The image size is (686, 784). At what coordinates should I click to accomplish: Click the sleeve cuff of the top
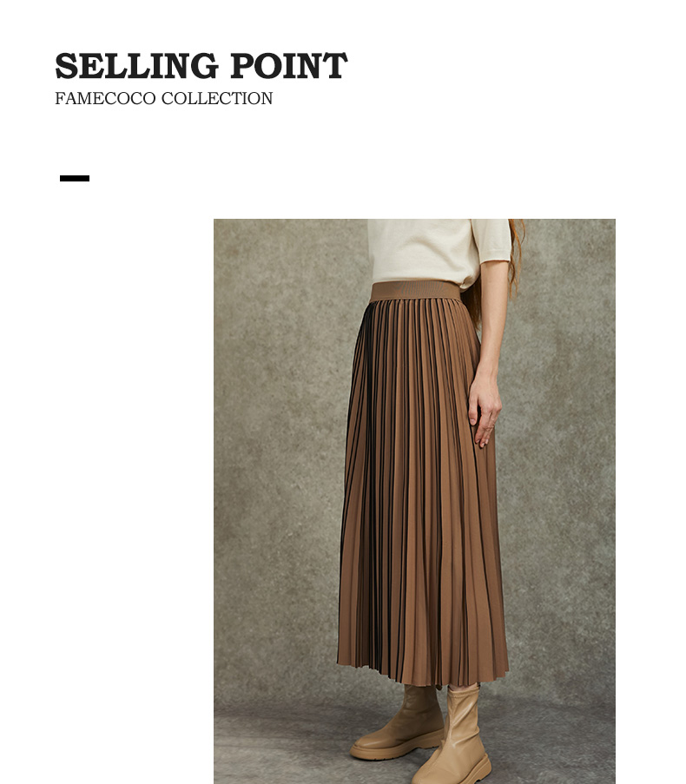point(497,258)
